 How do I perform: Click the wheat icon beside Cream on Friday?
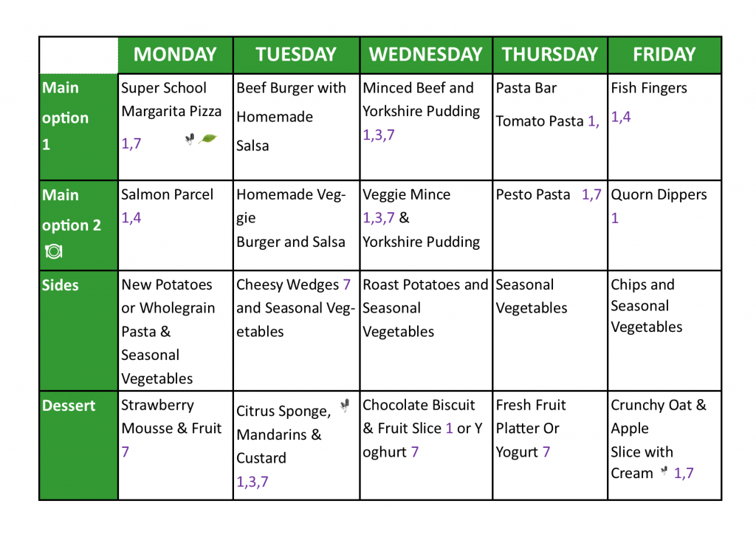pos(664,471)
